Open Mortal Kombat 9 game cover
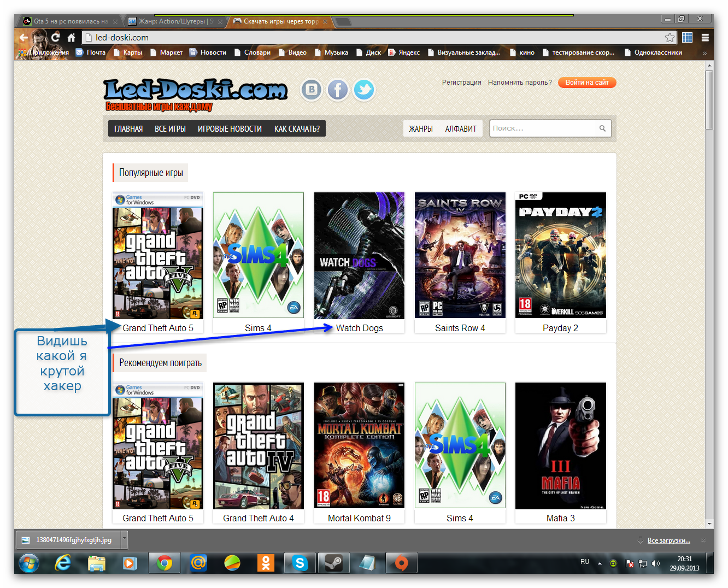This screenshot has height=588, width=728. pos(359,445)
